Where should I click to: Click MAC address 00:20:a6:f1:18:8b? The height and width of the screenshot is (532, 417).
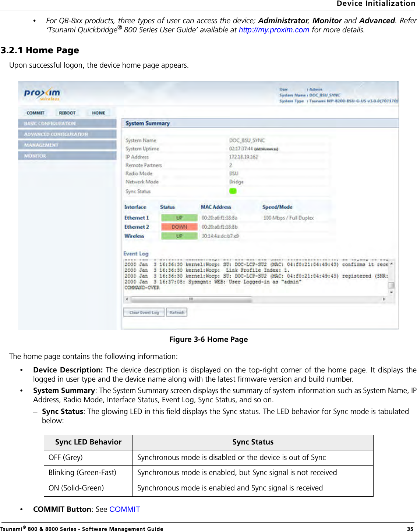[x=219, y=227]
